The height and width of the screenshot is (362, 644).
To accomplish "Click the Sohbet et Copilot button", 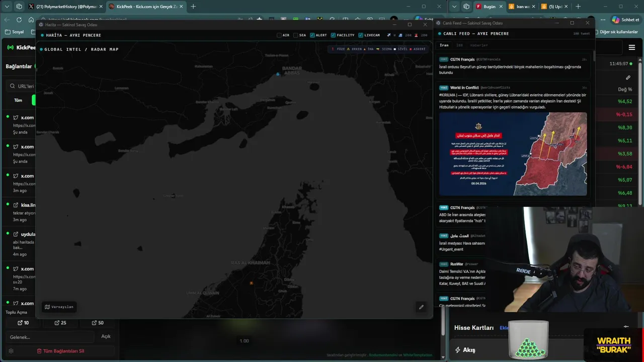I will [626, 20].
